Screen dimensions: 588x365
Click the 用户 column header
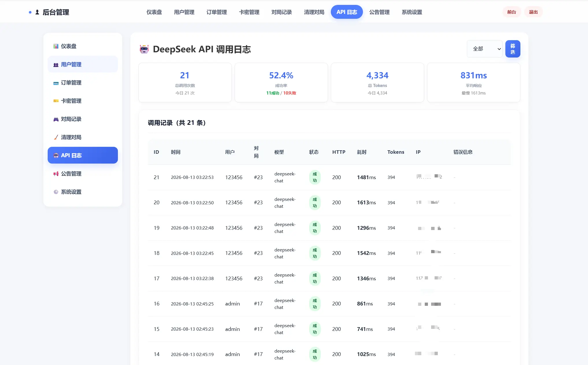pyautogui.click(x=230, y=152)
